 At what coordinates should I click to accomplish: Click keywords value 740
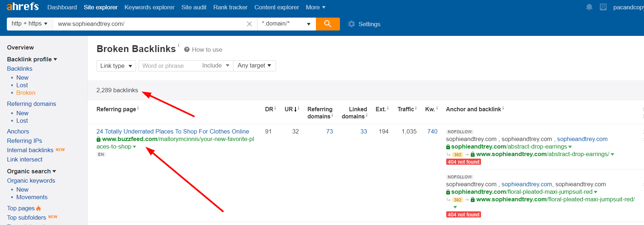(432, 131)
